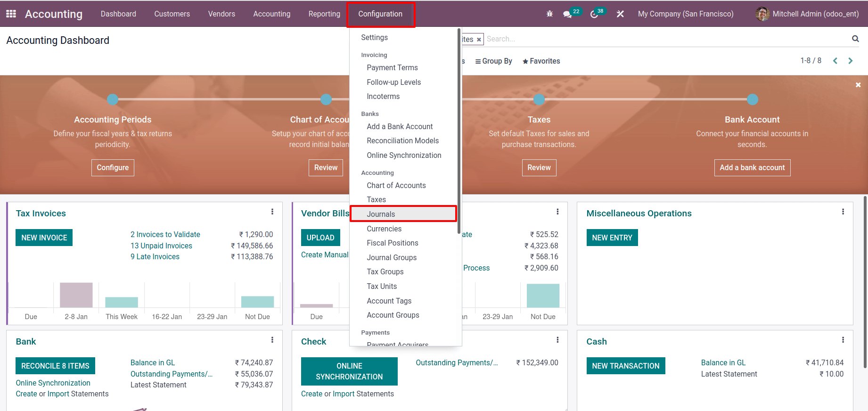Open the activities clock icon
The image size is (868, 411).
(594, 14)
